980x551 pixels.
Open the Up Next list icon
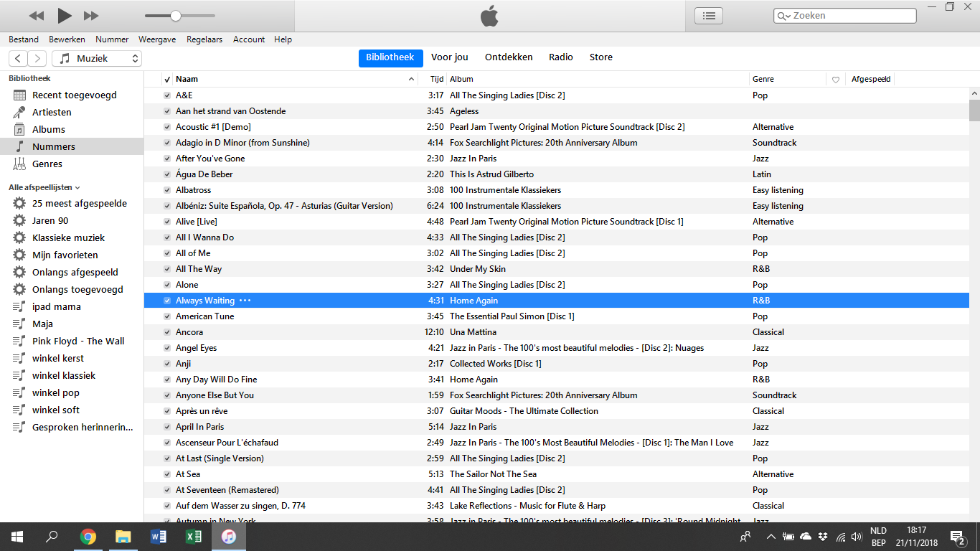709,16
